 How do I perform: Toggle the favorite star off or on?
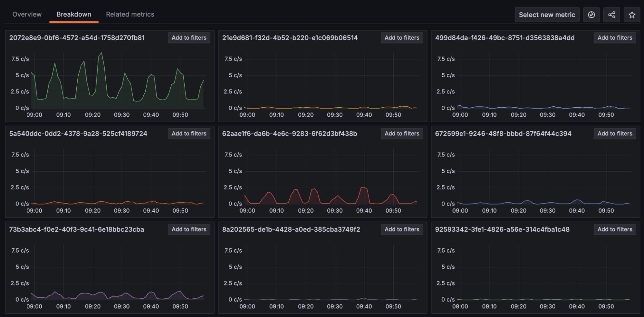(x=631, y=14)
